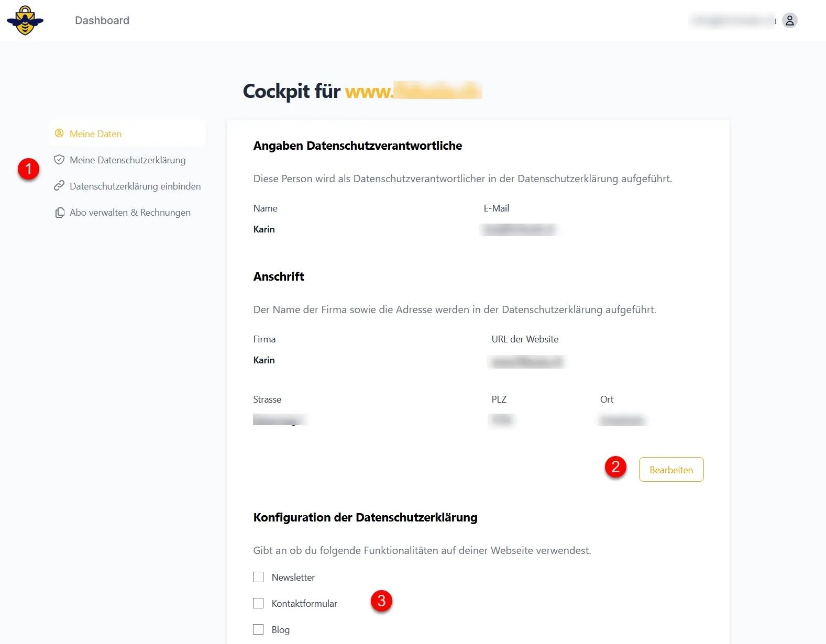Click the Newsletter label text
The height and width of the screenshot is (644, 826).
[293, 577]
